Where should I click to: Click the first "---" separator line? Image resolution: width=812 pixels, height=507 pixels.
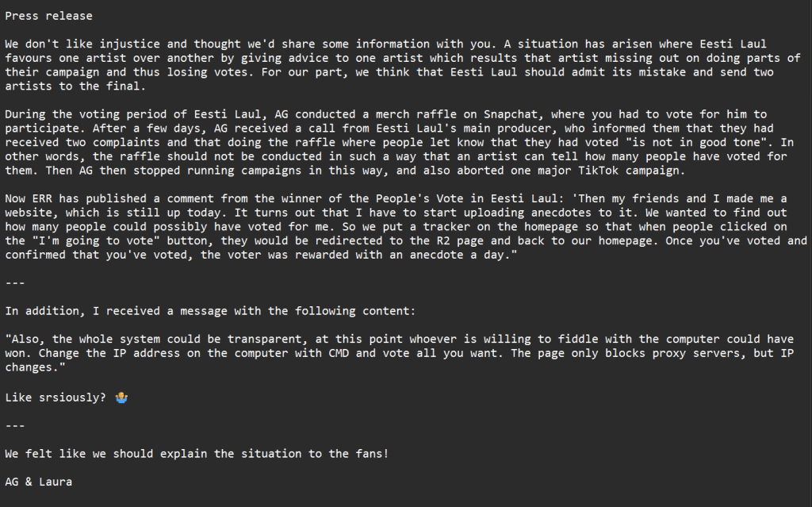tap(14, 282)
